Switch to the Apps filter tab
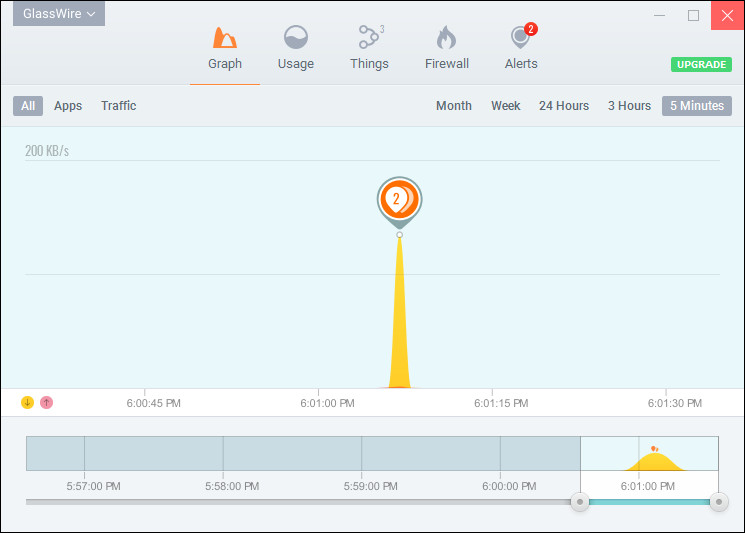 click(x=68, y=106)
